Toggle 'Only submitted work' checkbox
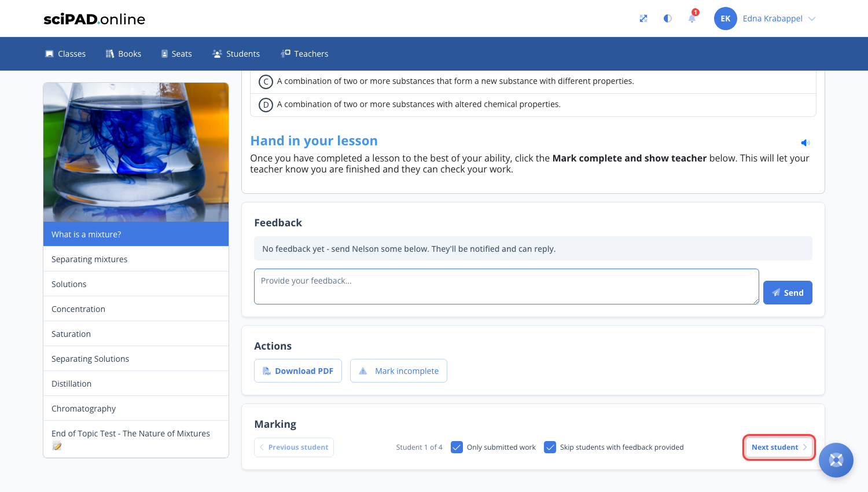The height and width of the screenshot is (492, 868). [x=457, y=447]
